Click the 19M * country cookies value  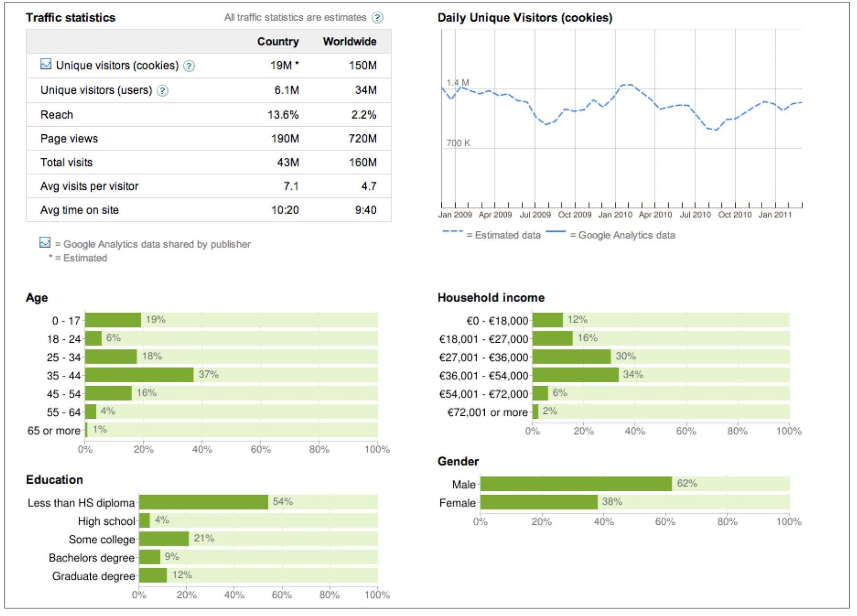coord(285,65)
